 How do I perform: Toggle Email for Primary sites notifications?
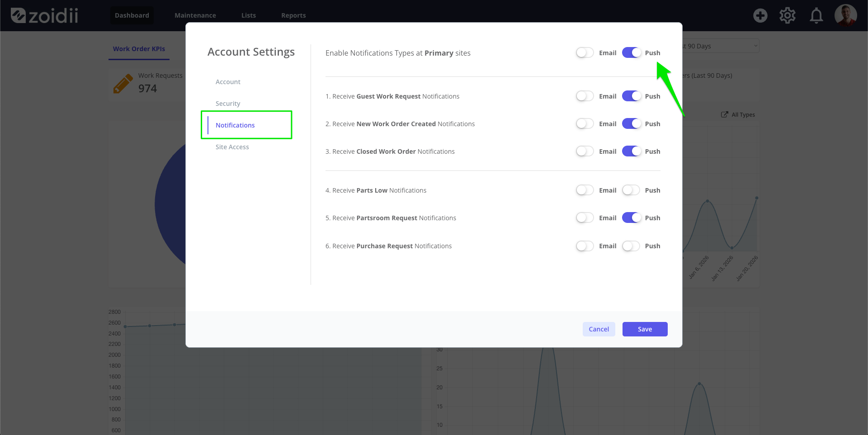pyautogui.click(x=585, y=53)
